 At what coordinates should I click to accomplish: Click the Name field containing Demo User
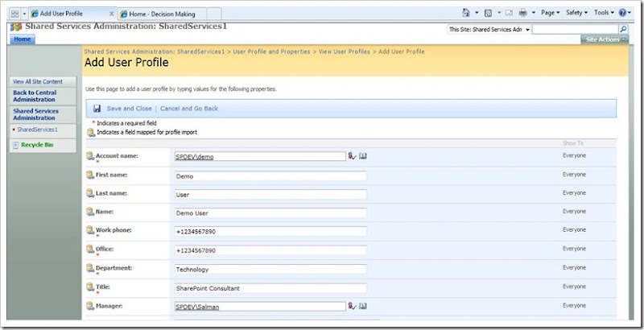270,213
